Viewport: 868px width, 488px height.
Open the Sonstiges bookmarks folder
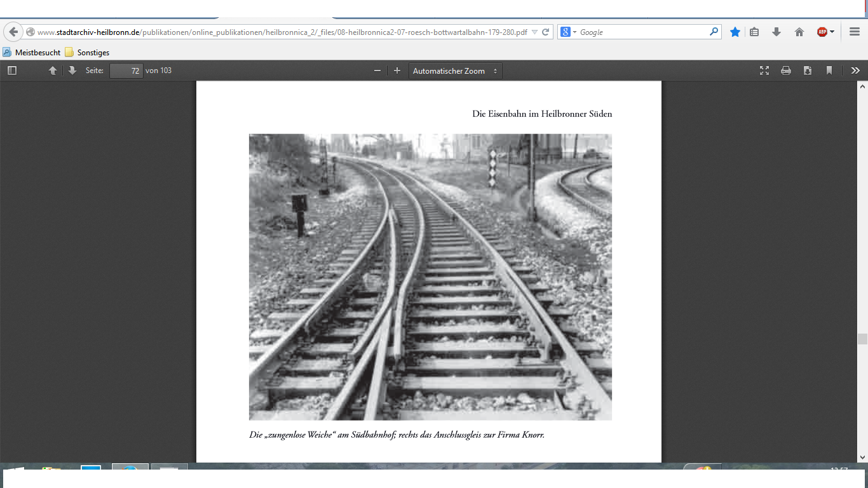point(87,53)
